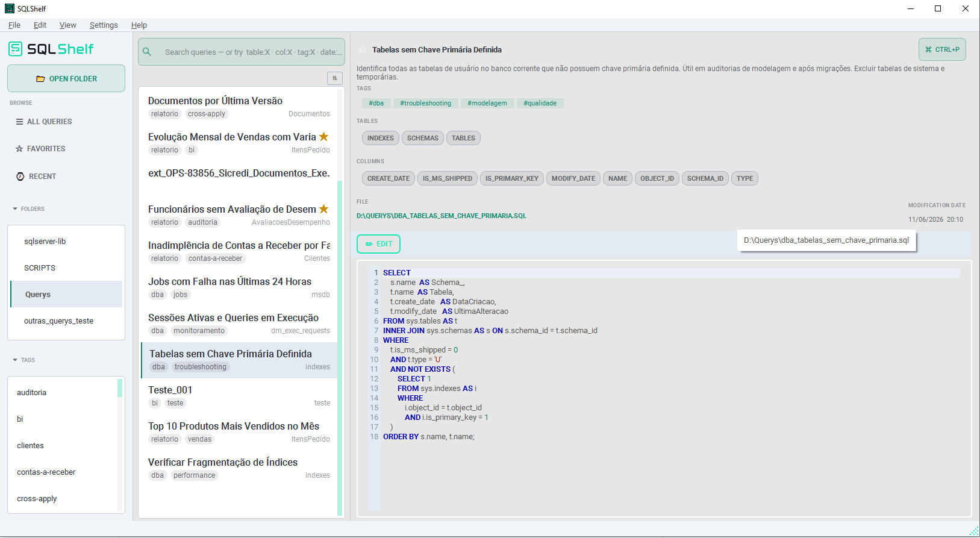
Task: Open Documentos por Última Versão query
Action: (239, 107)
